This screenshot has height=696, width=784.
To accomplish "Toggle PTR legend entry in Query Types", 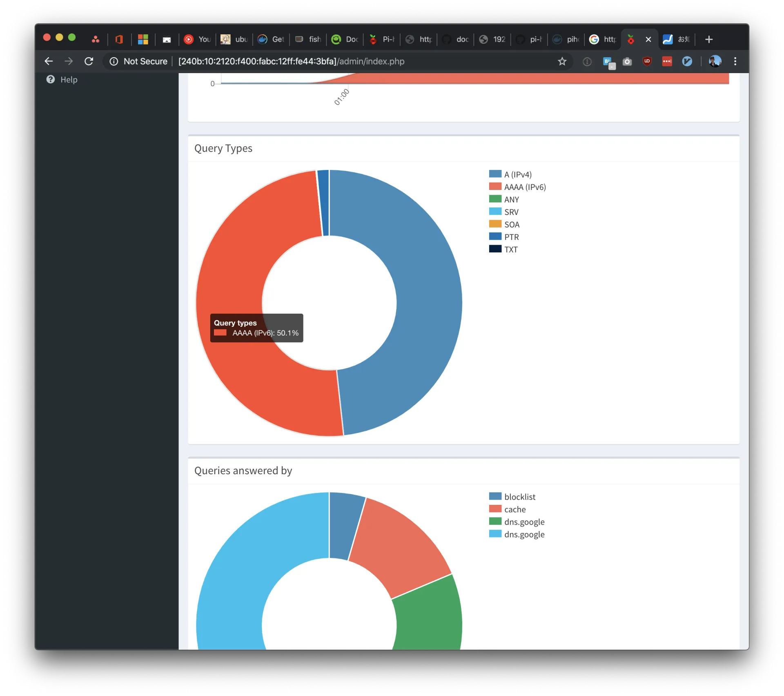I will point(511,237).
